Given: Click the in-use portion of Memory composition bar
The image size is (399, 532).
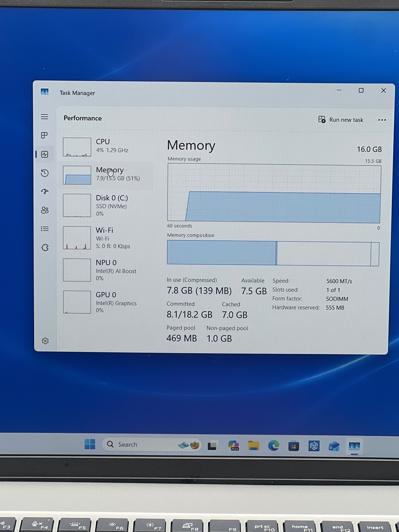Looking at the screenshot, I should 222,253.
